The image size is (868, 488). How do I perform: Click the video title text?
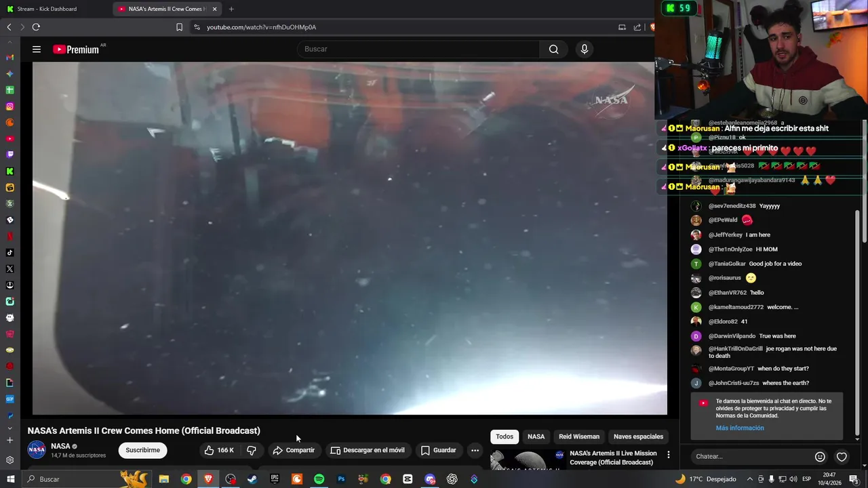[144, 430]
